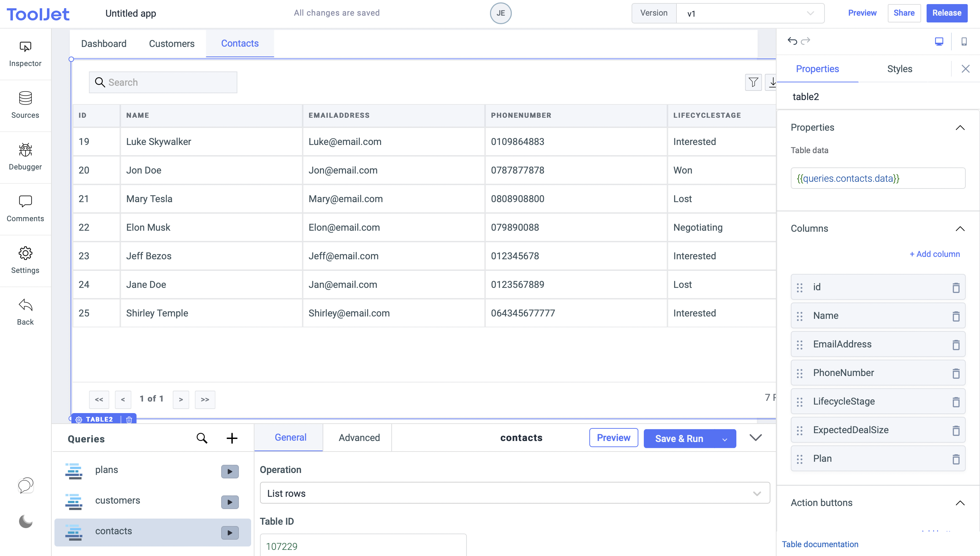Switch canvas preview to desktop layout
This screenshot has width=980, height=556.
(939, 41)
